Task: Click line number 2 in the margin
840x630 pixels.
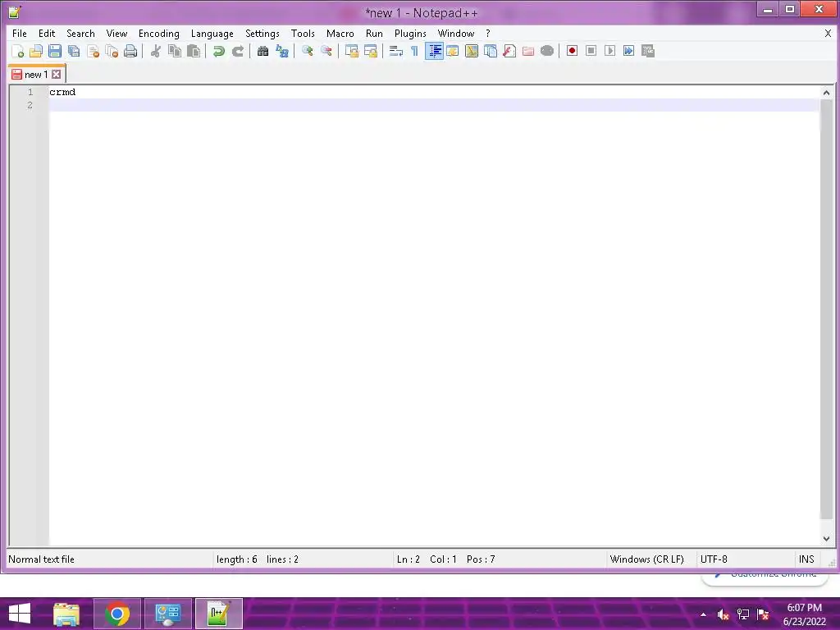Action: [30, 105]
